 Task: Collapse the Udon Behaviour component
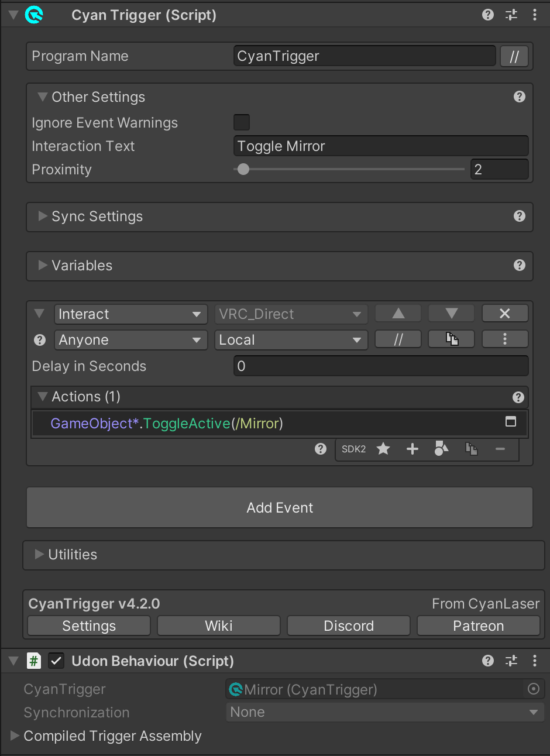(13, 661)
